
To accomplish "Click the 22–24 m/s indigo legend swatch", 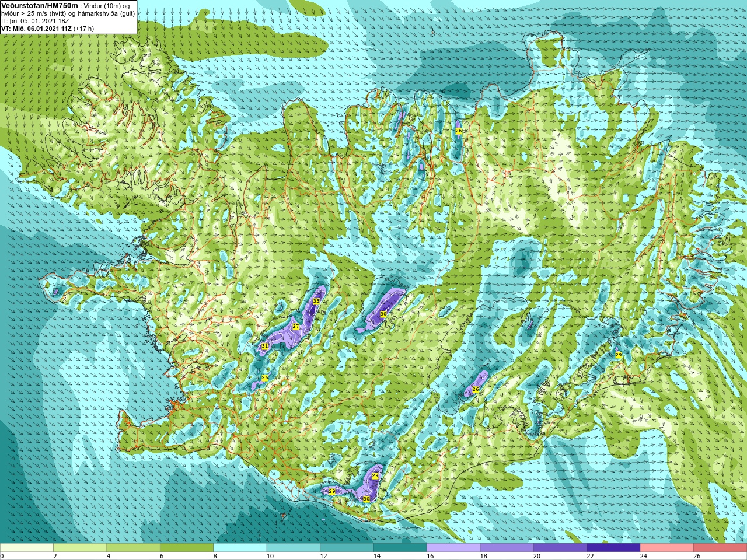I will [613, 548].
